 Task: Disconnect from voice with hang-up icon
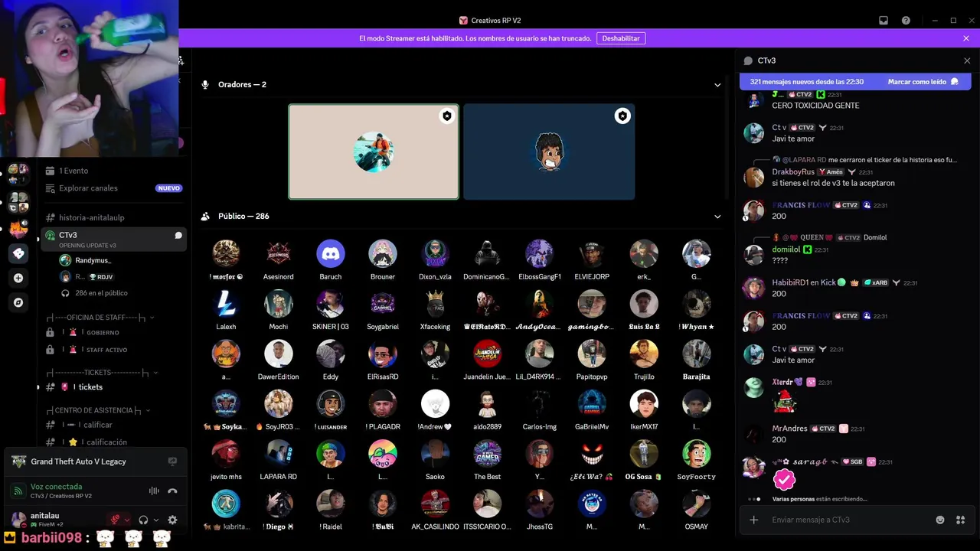click(172, 491)
